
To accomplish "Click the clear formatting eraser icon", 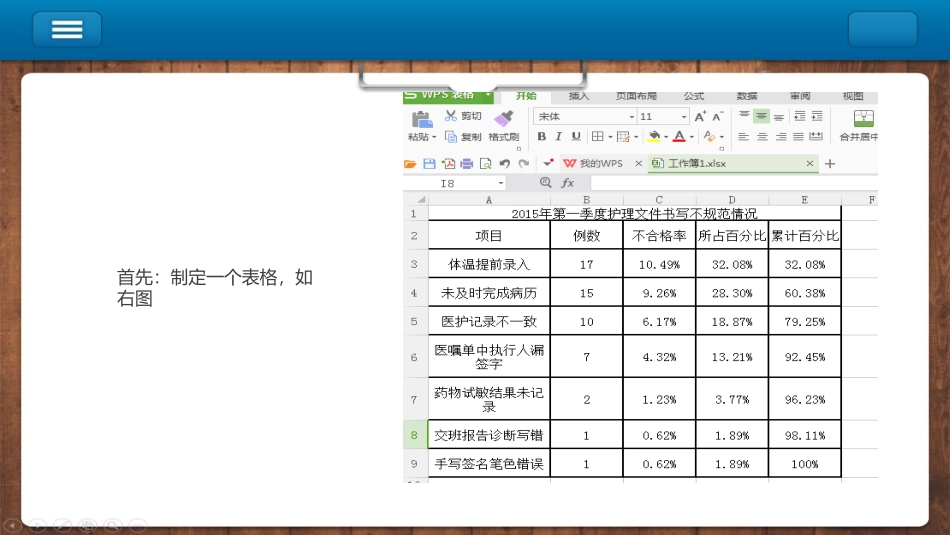I will (x=709, y=136).
